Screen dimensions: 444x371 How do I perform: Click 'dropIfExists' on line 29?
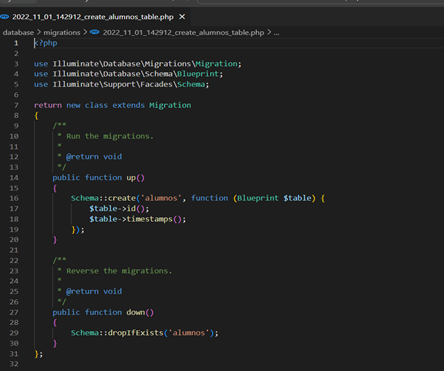[x=135, y=333]
